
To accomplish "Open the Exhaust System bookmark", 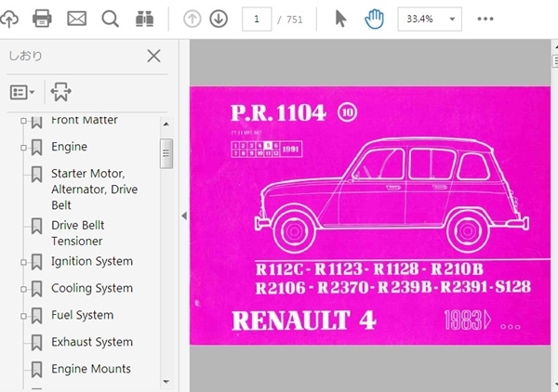I will [92, 342].
